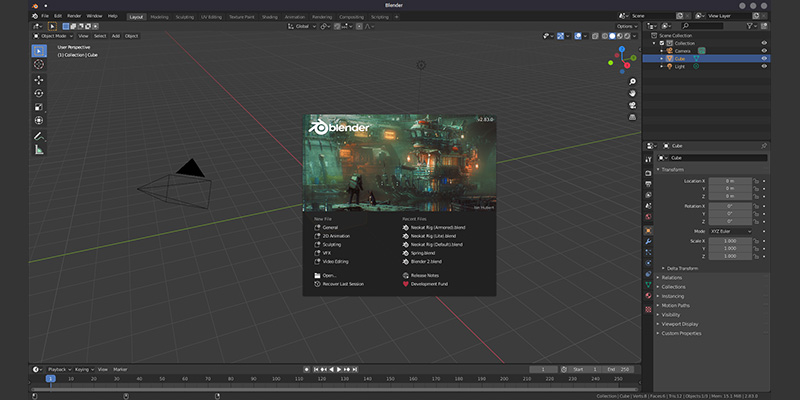Screen dimensions: 800x400
Task: Open the File menu
Action: 45,16
